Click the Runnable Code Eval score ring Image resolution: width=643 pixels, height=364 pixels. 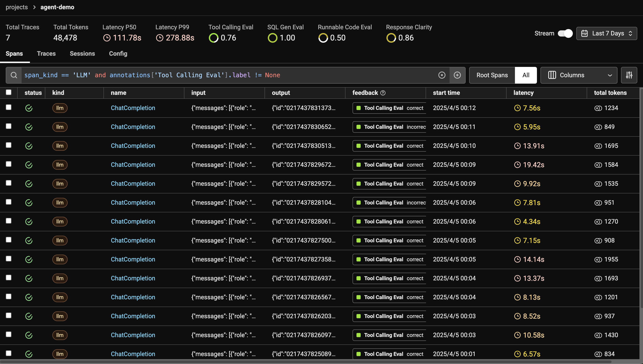tap(323, 38)
